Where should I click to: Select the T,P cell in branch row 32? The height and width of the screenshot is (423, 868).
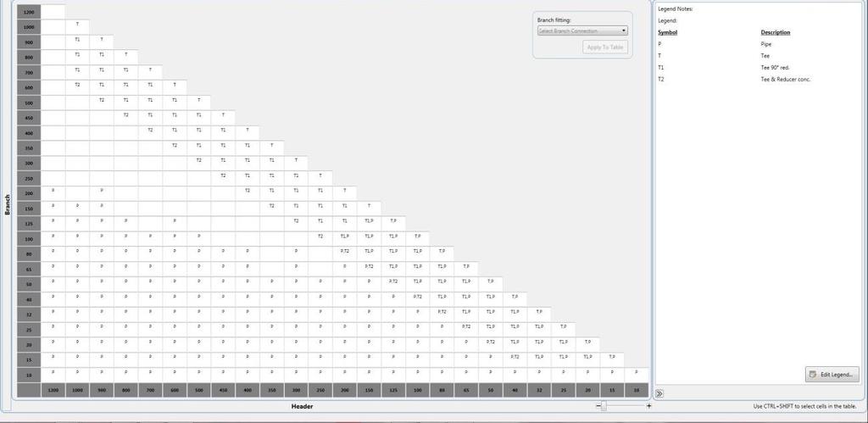coord(538,314)
